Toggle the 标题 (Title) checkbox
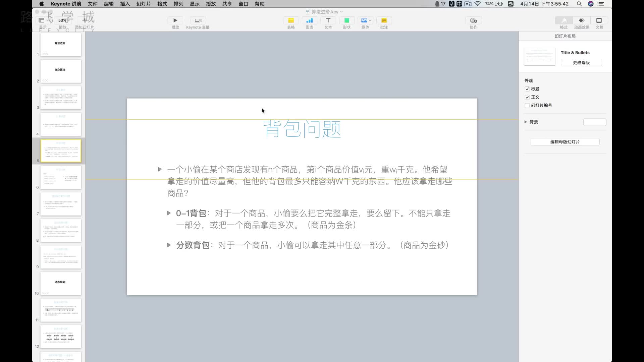 pyautogui.click(x=527, y=89)
